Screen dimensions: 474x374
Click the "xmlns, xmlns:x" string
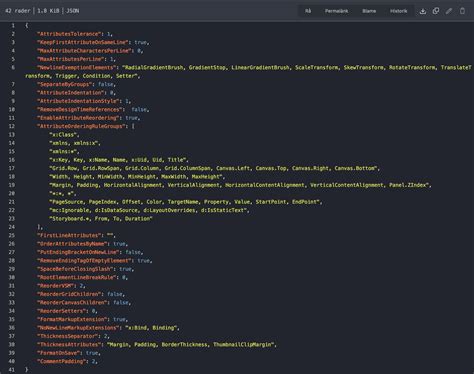click(74, 143)
